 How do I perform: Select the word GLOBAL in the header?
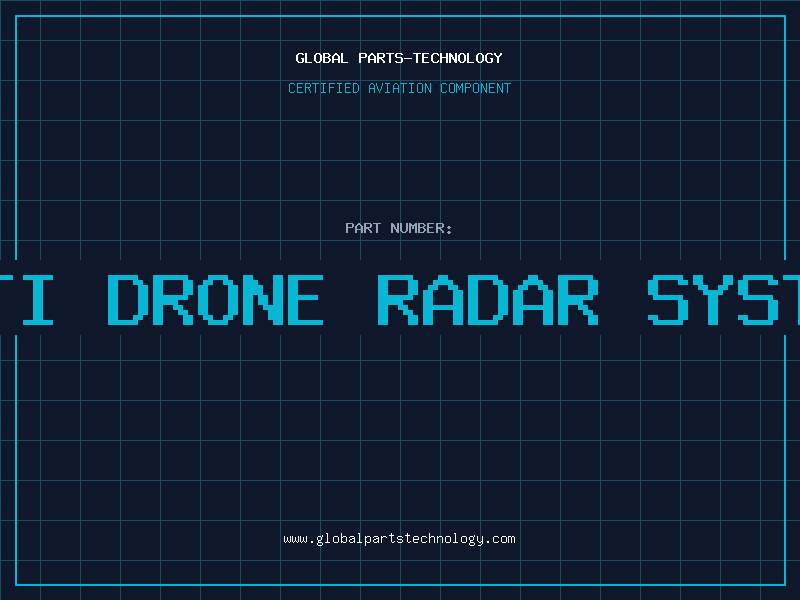(322, 58)
